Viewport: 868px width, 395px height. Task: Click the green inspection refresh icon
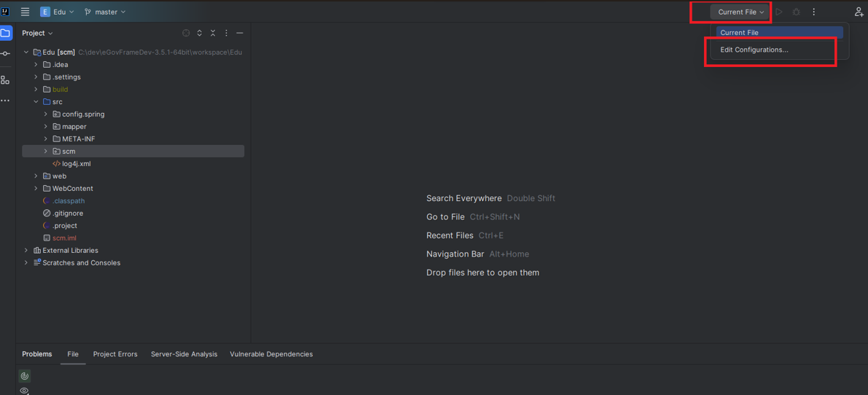coord(24,376)
